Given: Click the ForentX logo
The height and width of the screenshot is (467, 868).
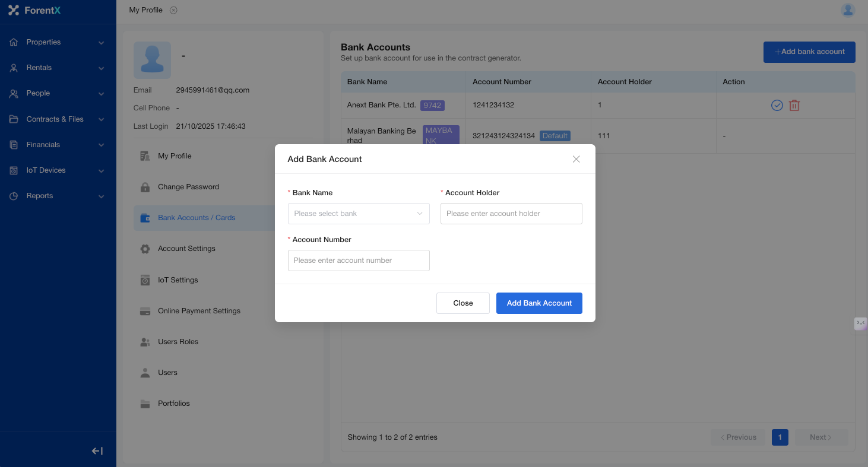Looking at the screenshot, I should tap(34, 10).
